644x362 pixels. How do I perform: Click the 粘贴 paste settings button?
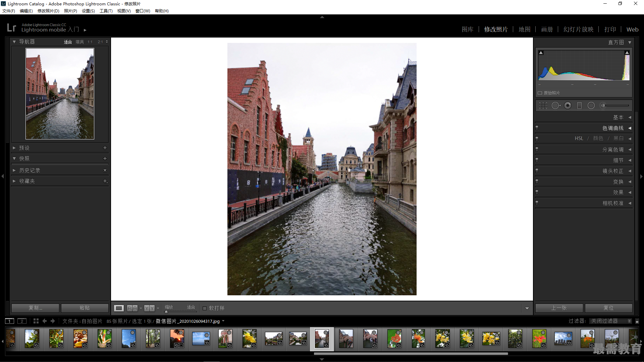pos(85,308)
